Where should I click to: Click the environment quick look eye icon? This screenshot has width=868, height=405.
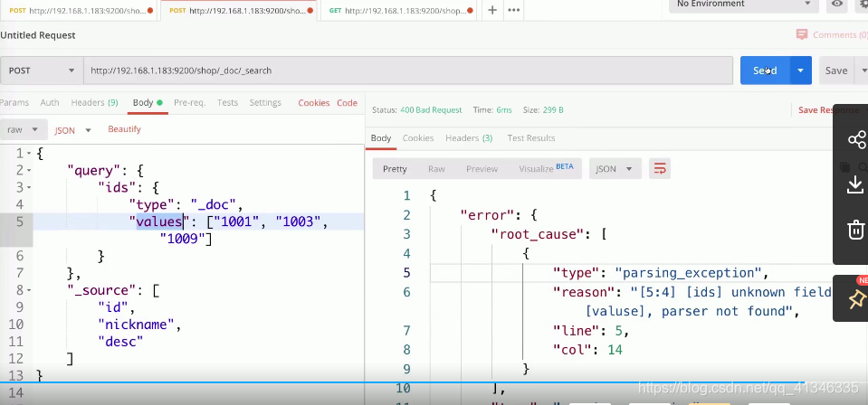(837, 4)
